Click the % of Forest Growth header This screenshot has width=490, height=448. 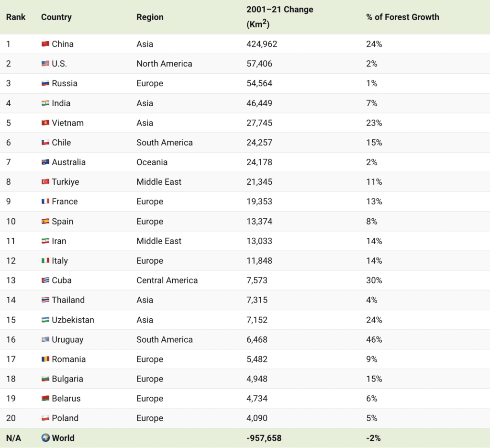(x=402, y=17)
